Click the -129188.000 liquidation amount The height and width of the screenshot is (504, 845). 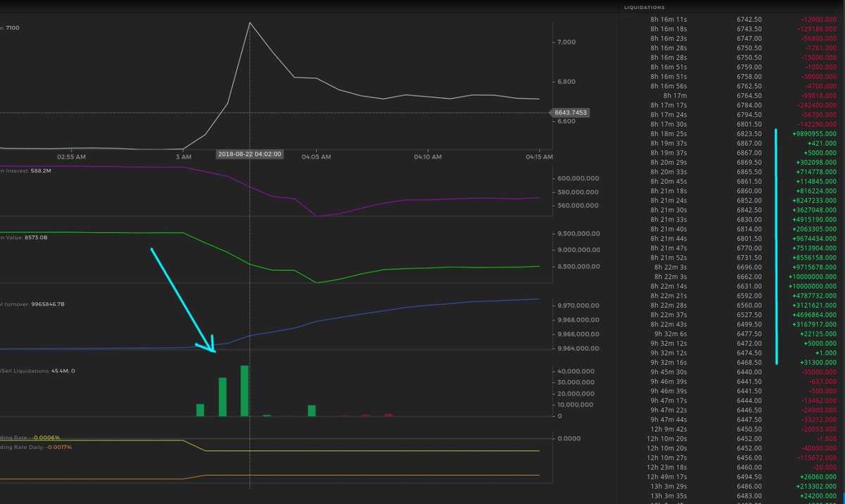coord(818,29)
